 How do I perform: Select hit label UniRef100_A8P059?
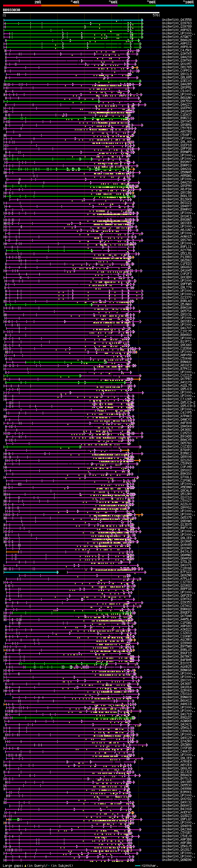pyautogui.click(x=177, y=355)
